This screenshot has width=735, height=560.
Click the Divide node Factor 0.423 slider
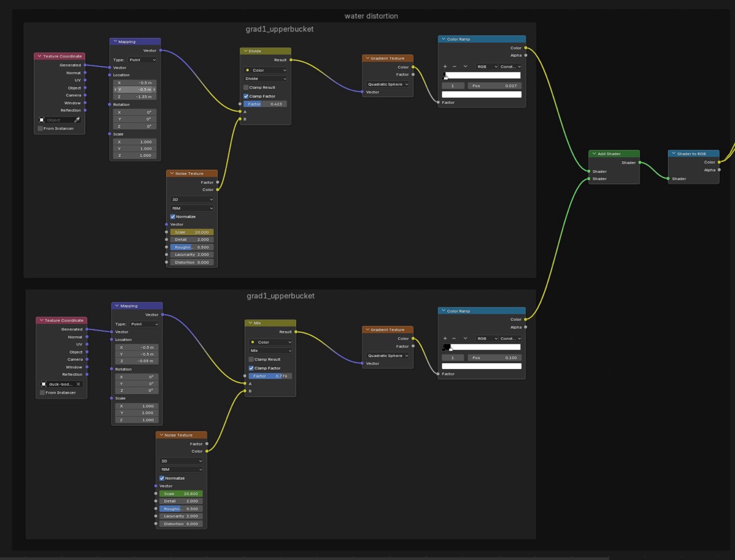click(x=265, y=104)
